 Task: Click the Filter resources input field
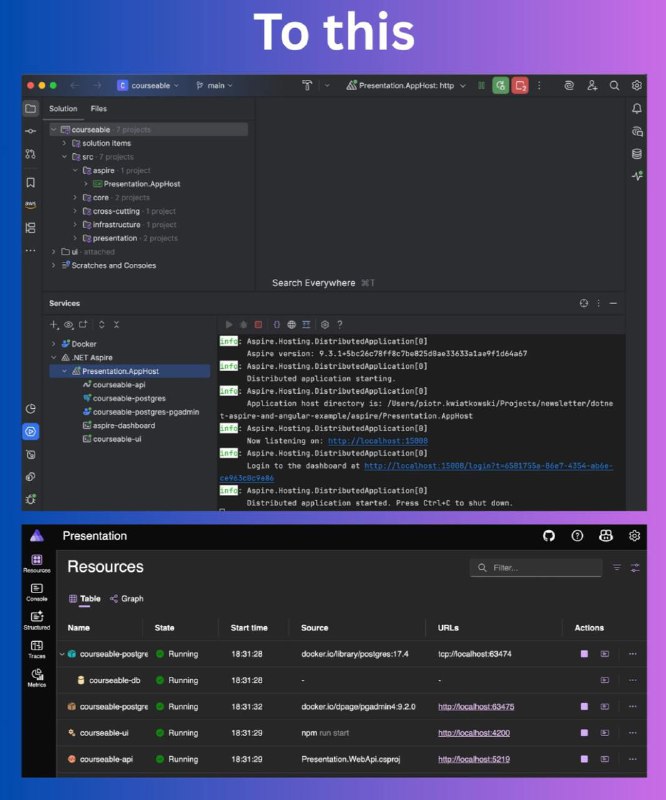[536, 568]
